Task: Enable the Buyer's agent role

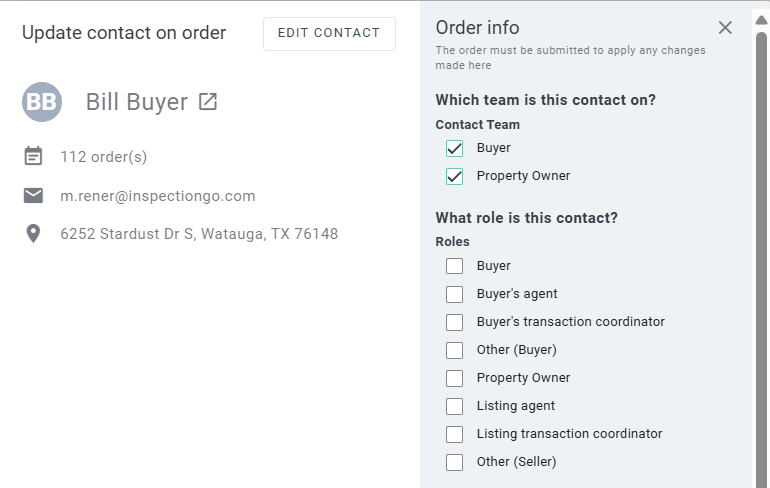Action: tap(455, 294)
